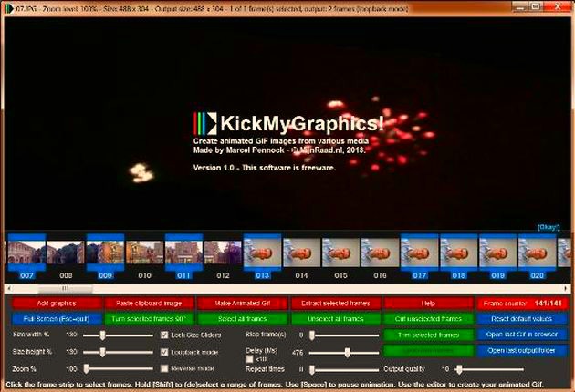This screenshot has height=392, width=575.
Task: Paste clipboard image into the strip
Action: tap(149, 304)
